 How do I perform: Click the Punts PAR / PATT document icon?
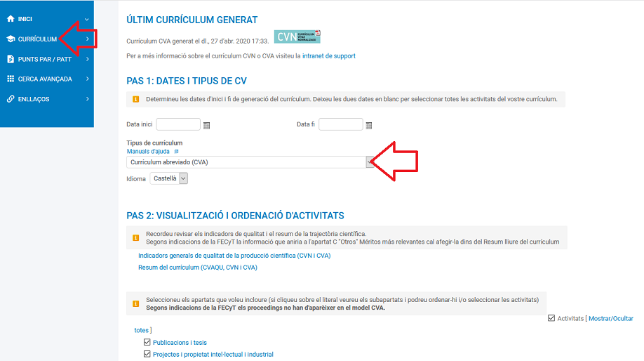11,59
